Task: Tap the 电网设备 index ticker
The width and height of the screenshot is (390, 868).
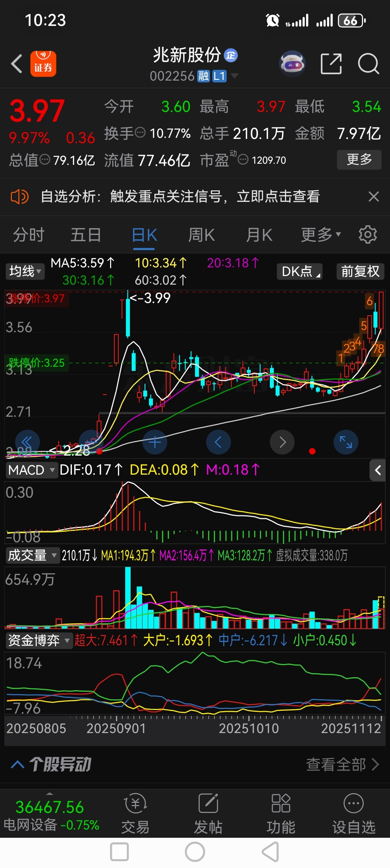Action: click(x=51, y=815)
